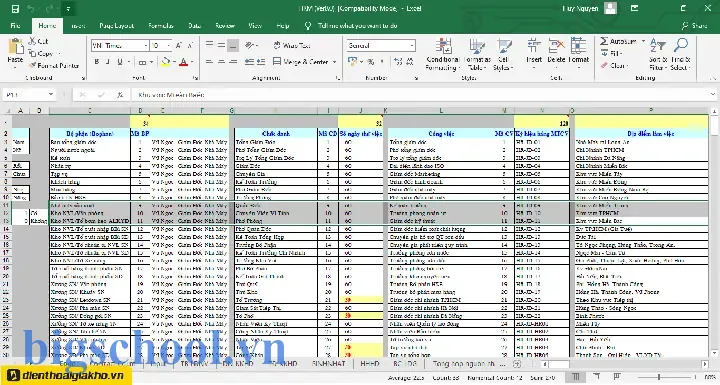Open the General number format dropdown
The height and width of the screenshot is (385, 720).
point(412,45)
